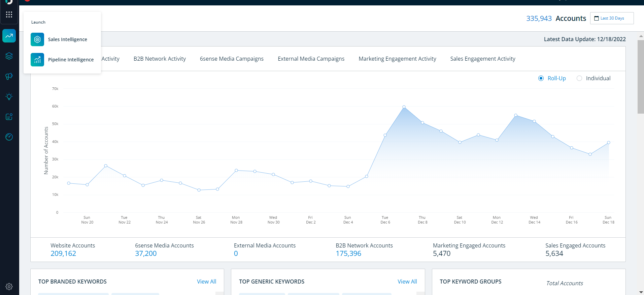Image resolution: width=644 pixels, height=295 pixels.
Task: Click Marketing Engaged Accounts value 5,470
Action: [x=442, y=254]
